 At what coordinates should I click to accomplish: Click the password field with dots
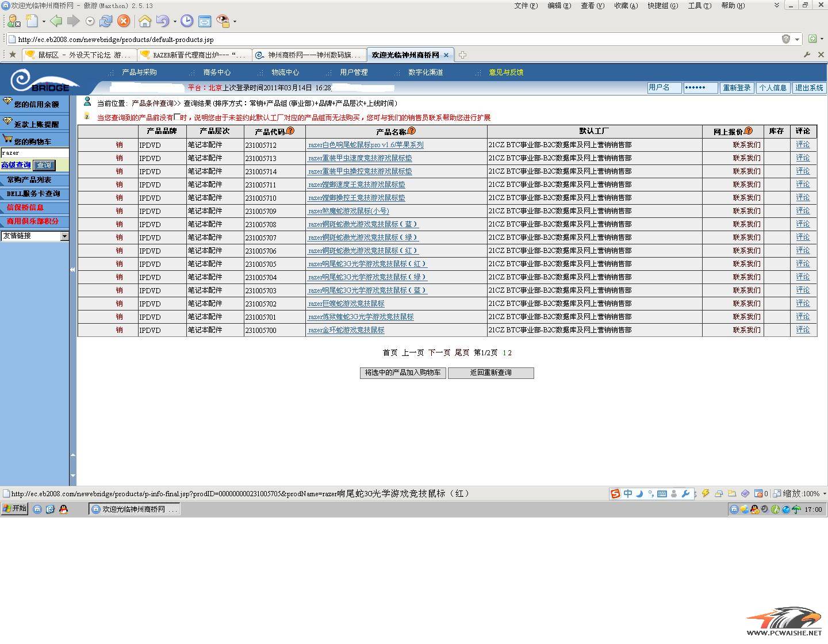700,88
